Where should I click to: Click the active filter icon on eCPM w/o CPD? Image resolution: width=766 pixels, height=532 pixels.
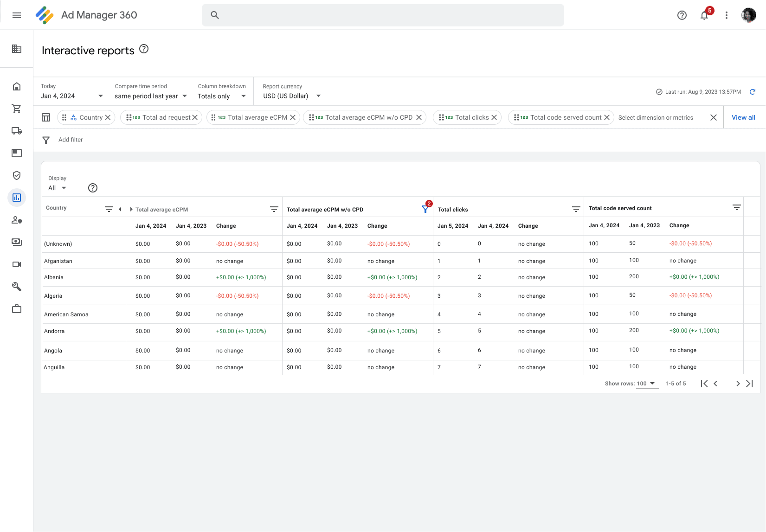click(425, 209)
